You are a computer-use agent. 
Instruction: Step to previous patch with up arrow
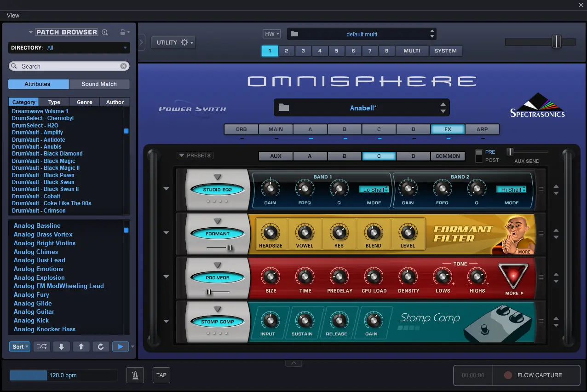(81, 346)
